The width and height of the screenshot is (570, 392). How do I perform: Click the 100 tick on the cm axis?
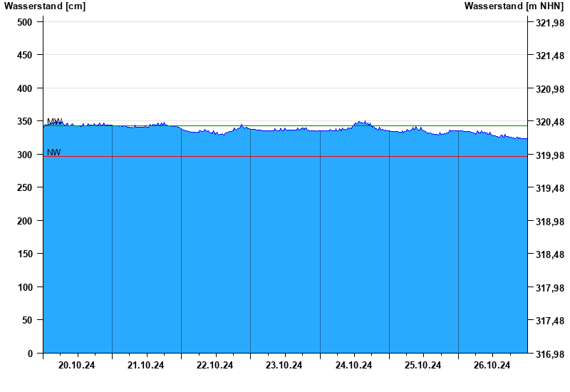click(25, 287)
